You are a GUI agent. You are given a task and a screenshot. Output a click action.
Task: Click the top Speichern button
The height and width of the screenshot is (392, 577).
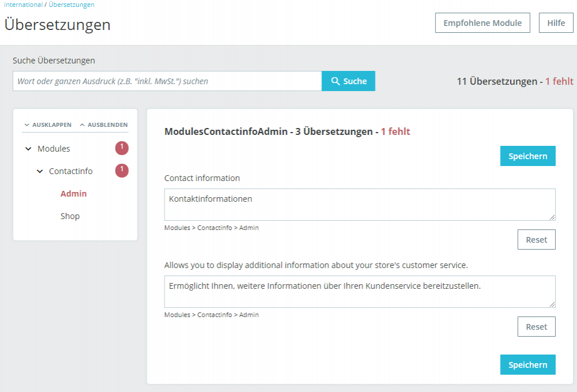point(528,156)
